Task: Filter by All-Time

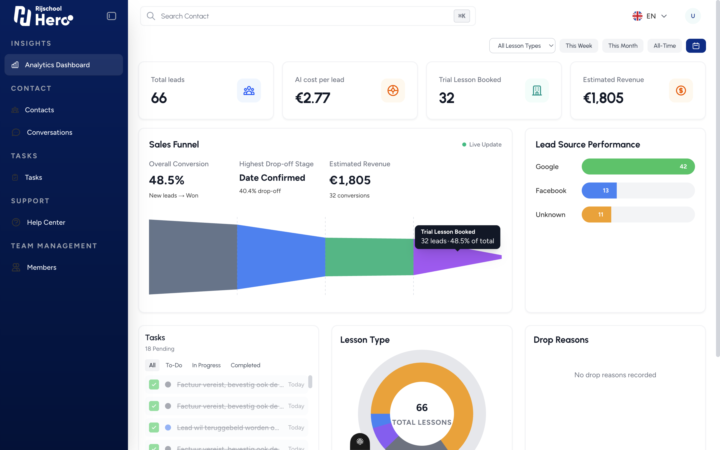Action: click(664, 46)
